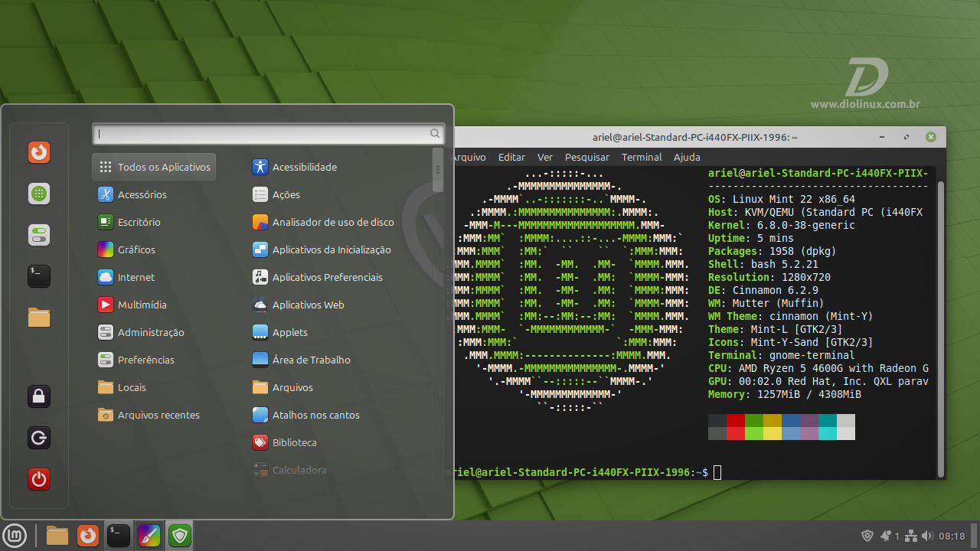Minimize the terminal window
Viewport: 980px width, 551px height.
tap(882, 137)
